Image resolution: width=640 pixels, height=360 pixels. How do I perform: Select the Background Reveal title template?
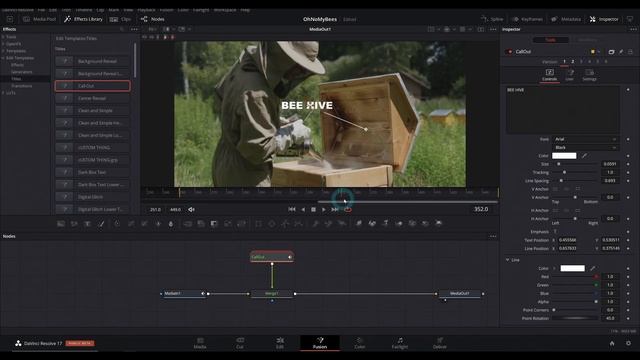tap(93, 61)
